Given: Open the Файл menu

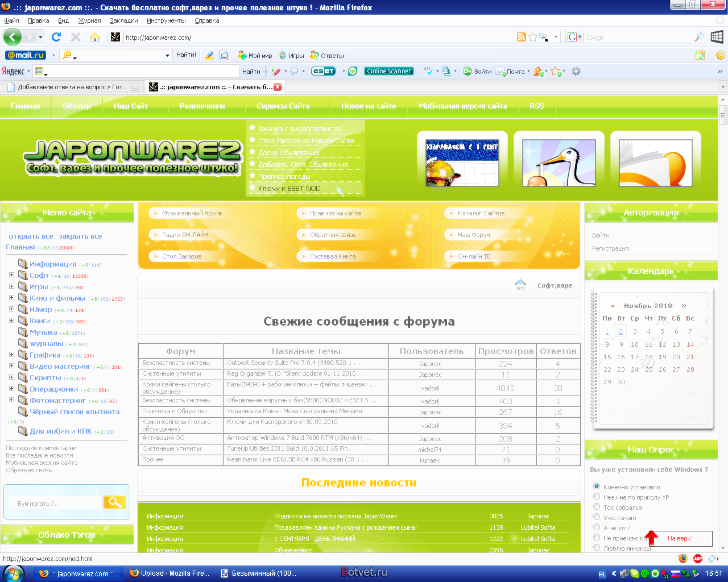Looking at the screenshot, I should [11, 20].
